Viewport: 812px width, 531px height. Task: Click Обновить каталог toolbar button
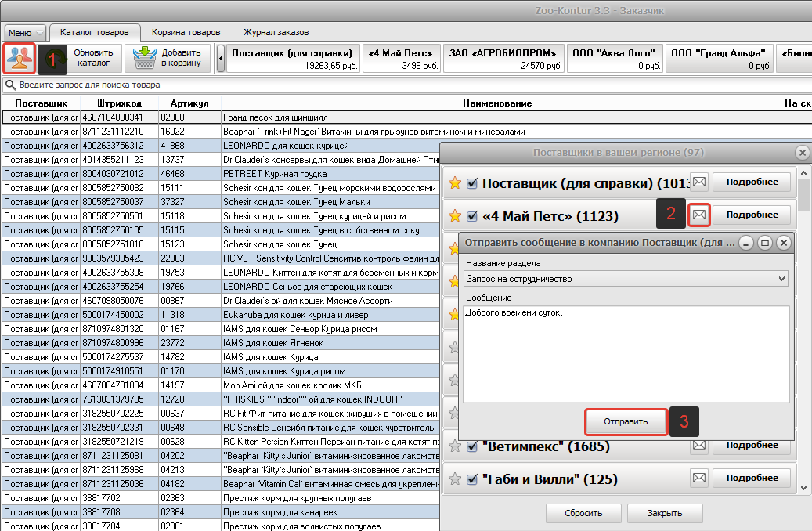click(x=79, y=58)
